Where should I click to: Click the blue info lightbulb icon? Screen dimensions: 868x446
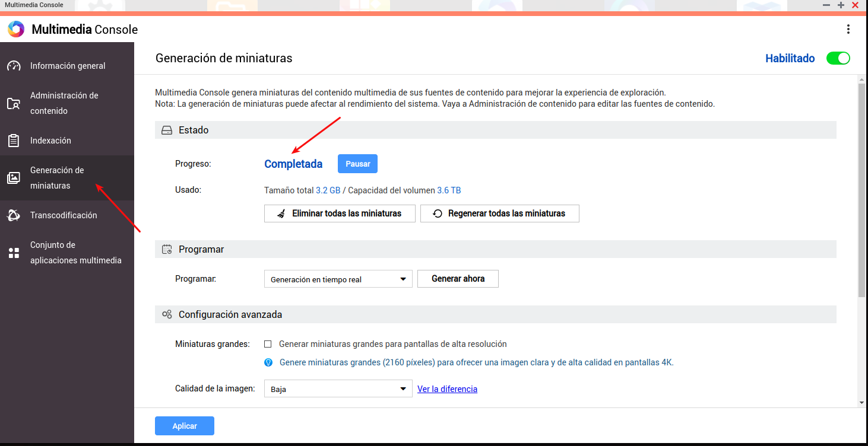[x=268, y=362]
